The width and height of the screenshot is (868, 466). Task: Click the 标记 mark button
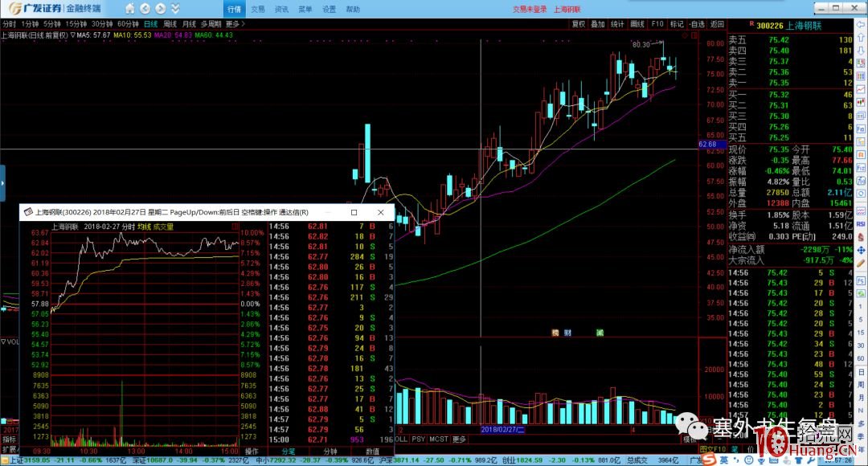click(677, 24)
